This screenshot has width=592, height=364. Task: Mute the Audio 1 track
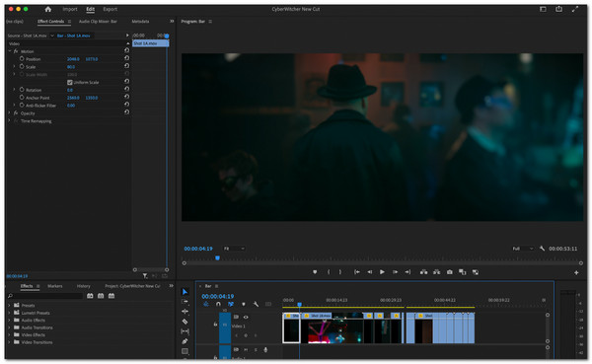246,350
